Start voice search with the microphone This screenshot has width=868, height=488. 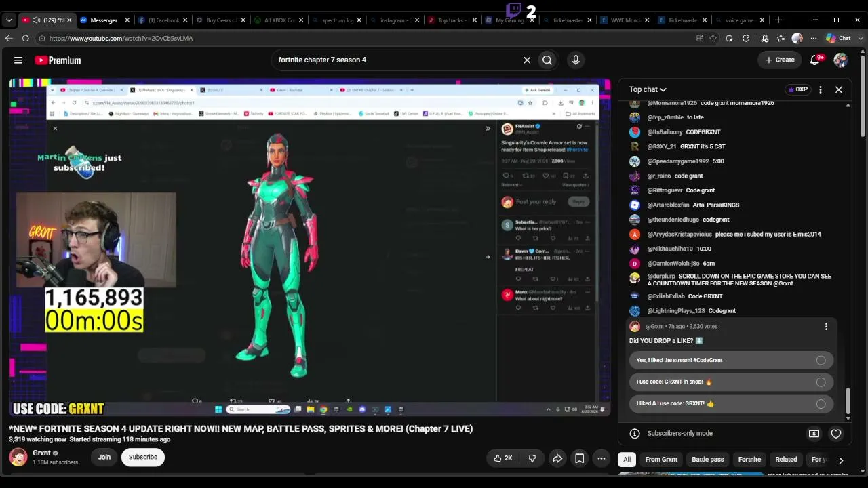tap(576, 60)
